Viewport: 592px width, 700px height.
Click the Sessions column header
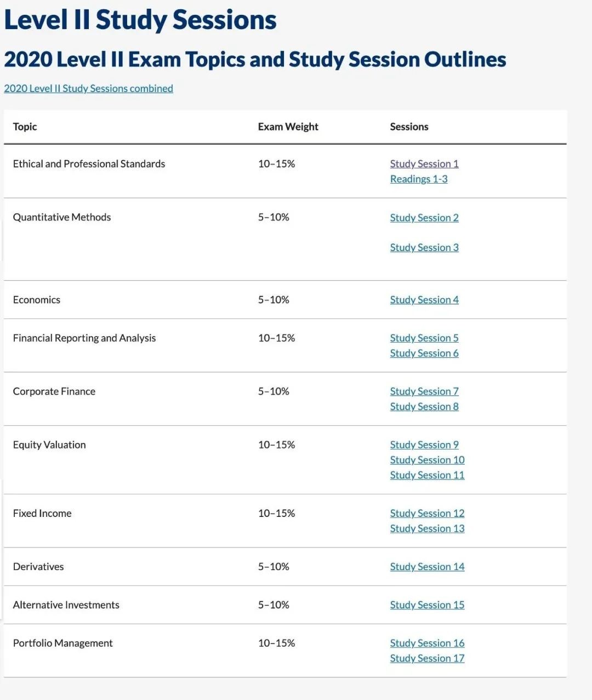pyautogui.click(x=409, y=127)
